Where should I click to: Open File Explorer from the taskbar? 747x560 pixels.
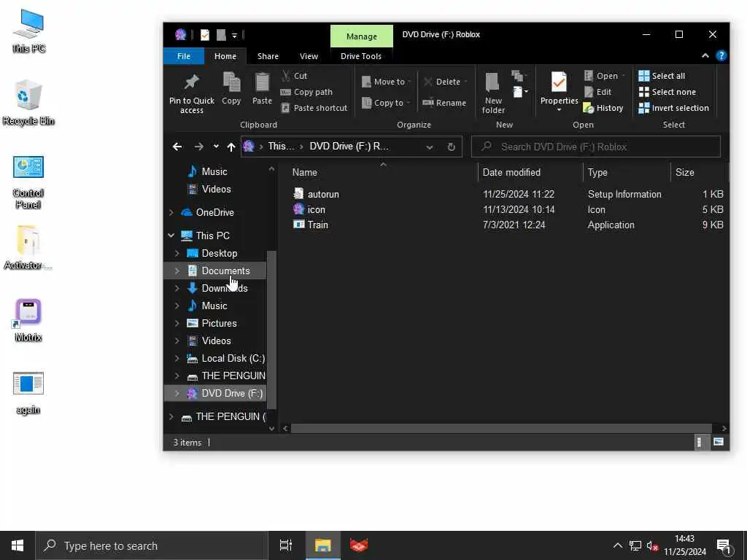point(322,545)
